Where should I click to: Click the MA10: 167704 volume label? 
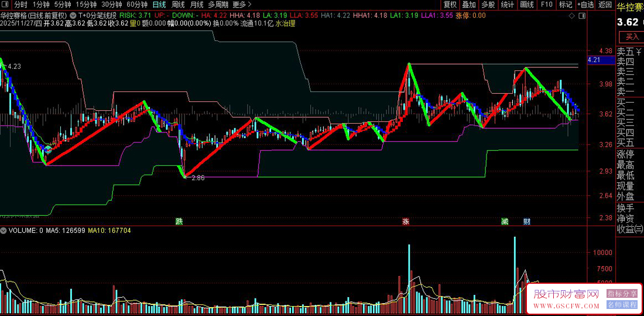(x=109, y=231)
